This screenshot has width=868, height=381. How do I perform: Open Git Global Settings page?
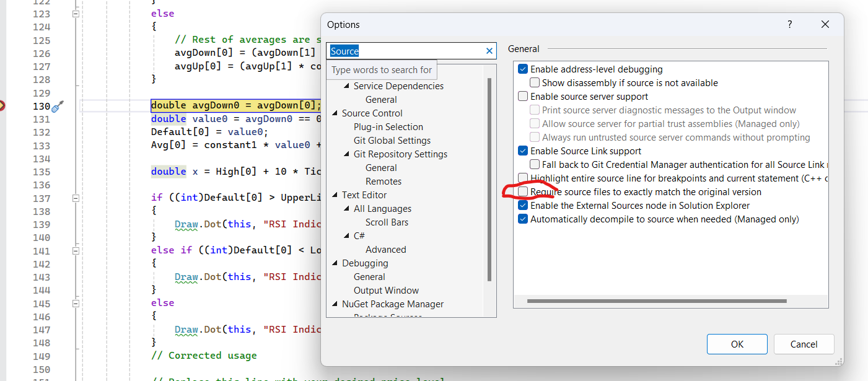point(392,141)
